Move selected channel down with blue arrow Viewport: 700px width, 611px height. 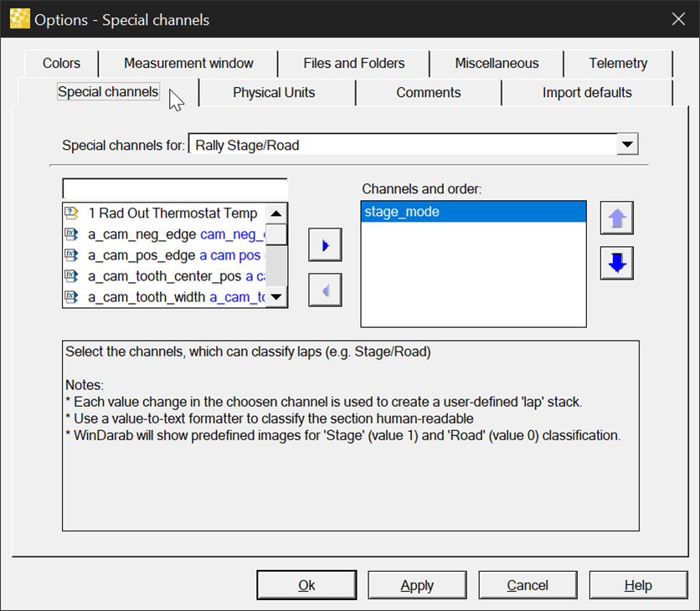pyautogui.click(x=616, y=263)
